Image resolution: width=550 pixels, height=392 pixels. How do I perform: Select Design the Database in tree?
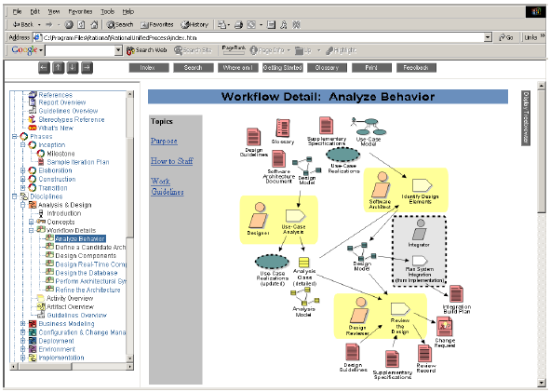click(x=87, y=273)
